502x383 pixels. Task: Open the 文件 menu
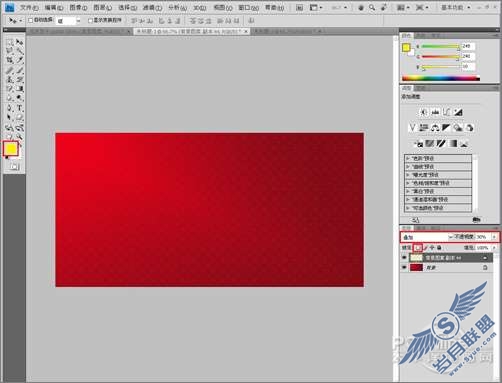pyautogui.click(x=29, y=7)
